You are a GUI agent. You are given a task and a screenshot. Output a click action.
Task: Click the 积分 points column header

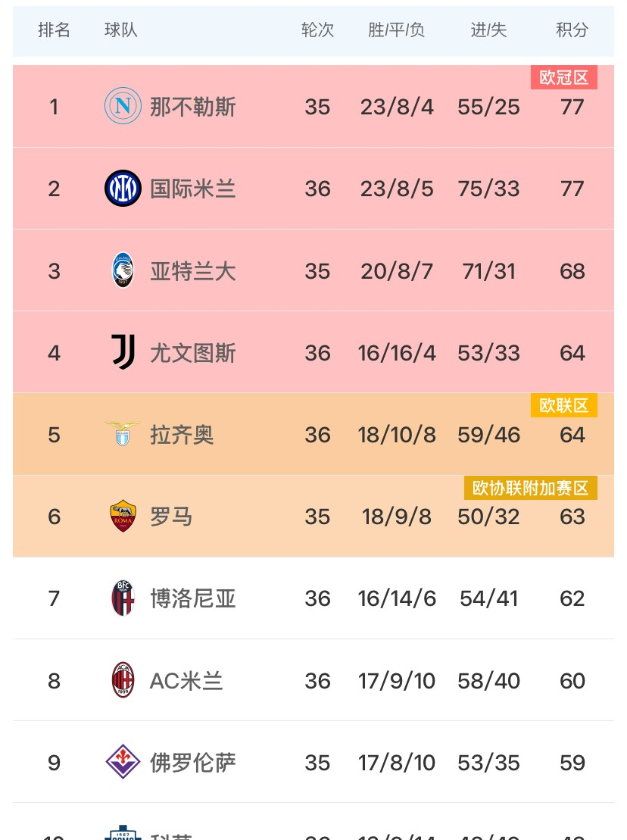pos(572,30)
